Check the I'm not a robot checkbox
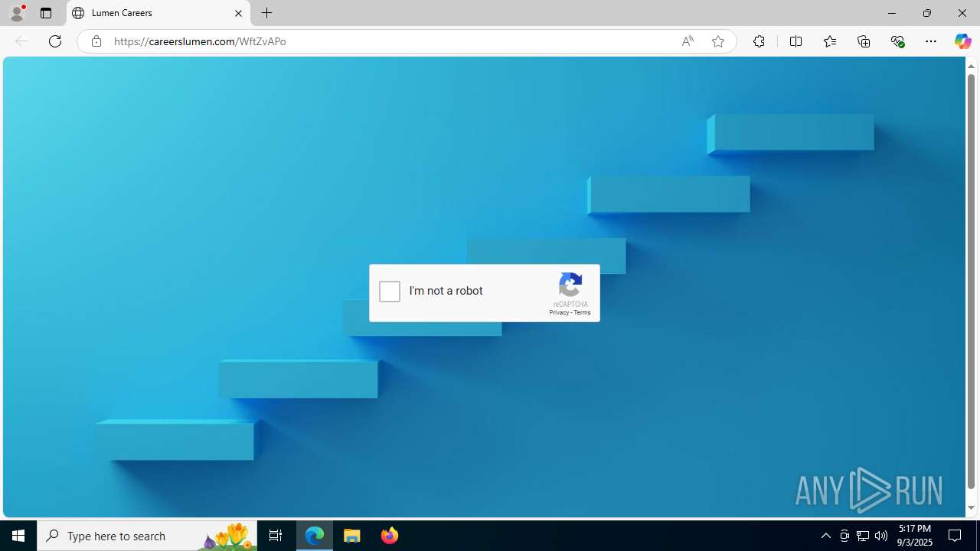Screen dimensions: 980x551 point(390,292)
